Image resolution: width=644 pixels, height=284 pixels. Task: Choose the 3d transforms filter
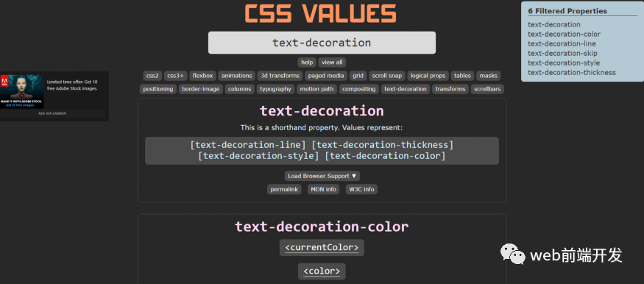(x=280, y=76)
